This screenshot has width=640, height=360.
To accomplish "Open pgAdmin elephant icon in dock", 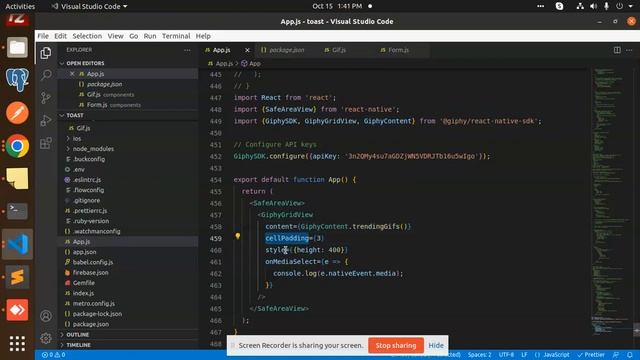I will [x=17, y=80].
